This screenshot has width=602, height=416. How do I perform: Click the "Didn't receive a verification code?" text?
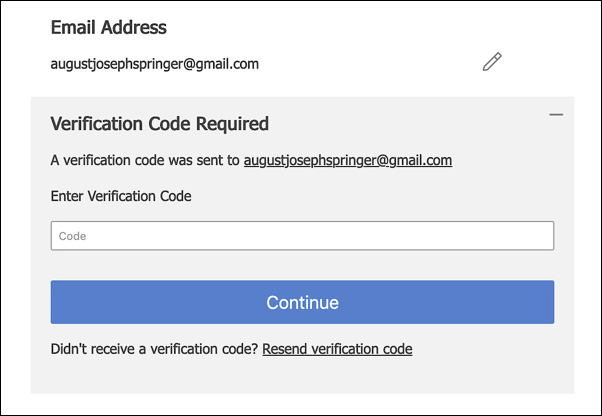155,349
